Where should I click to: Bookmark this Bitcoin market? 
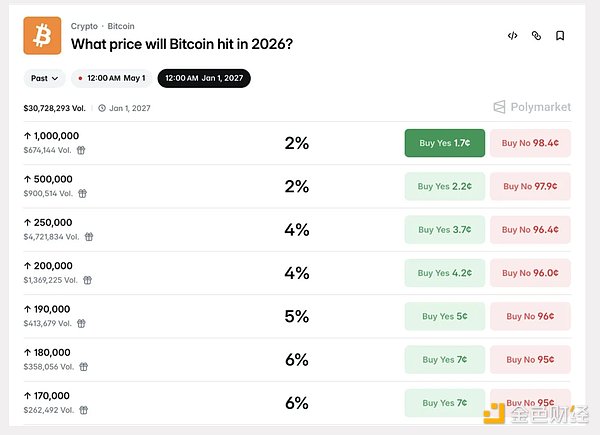pos(560,36)
